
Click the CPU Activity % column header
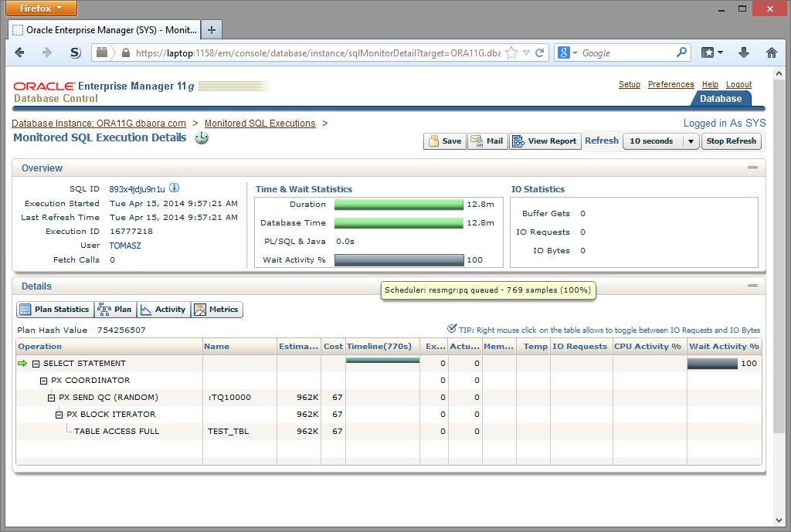[x=650, y=347]
